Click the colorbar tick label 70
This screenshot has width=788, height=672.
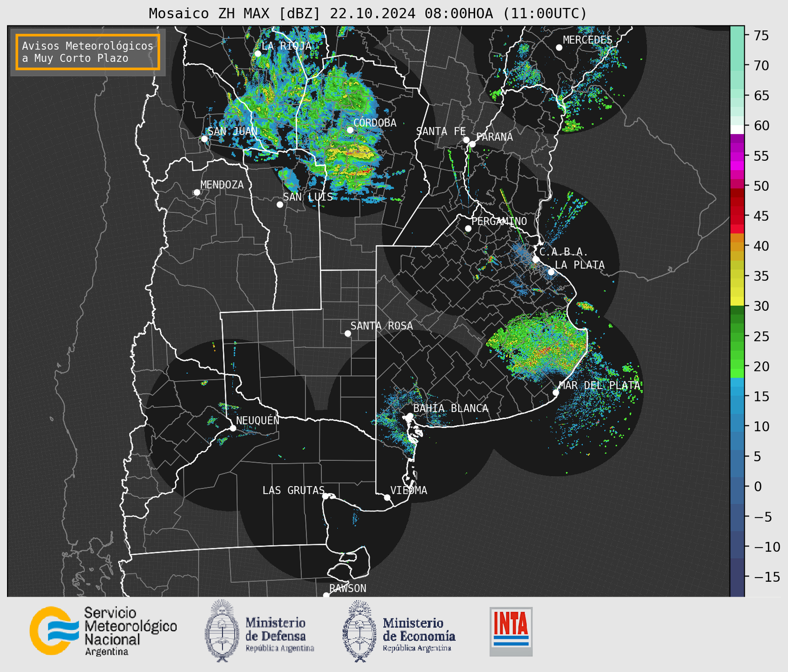tap(761, 65)
